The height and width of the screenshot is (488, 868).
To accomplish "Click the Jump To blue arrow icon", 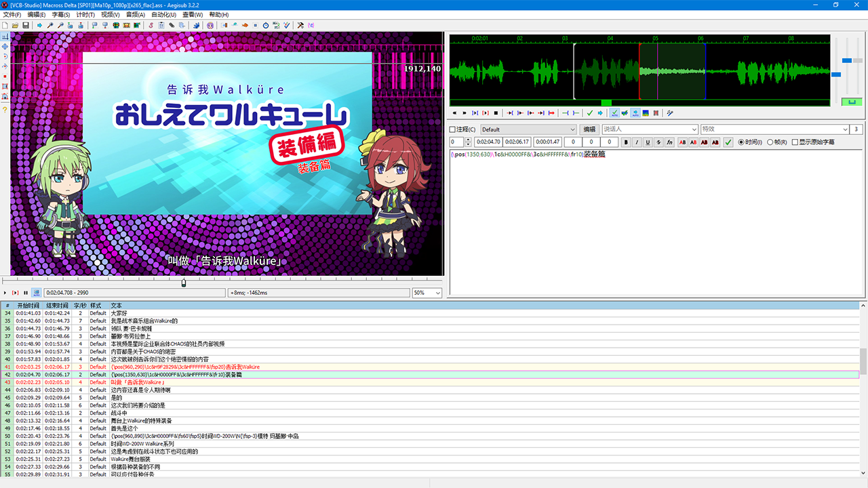I will [39, 25].
